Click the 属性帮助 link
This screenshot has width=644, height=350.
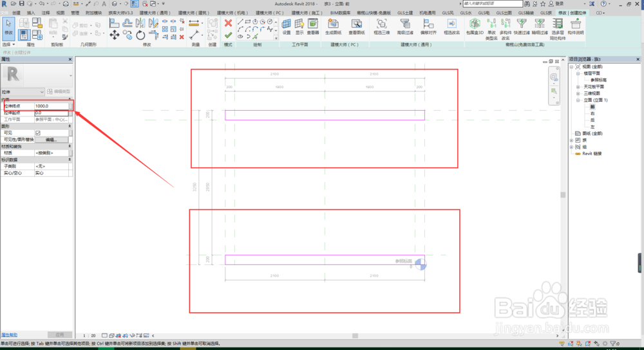point(9,335)
